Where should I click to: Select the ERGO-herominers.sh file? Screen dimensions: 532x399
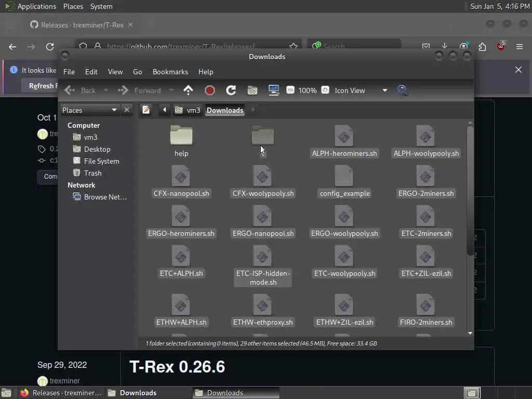pyautogui.click(x=181, y=221)
